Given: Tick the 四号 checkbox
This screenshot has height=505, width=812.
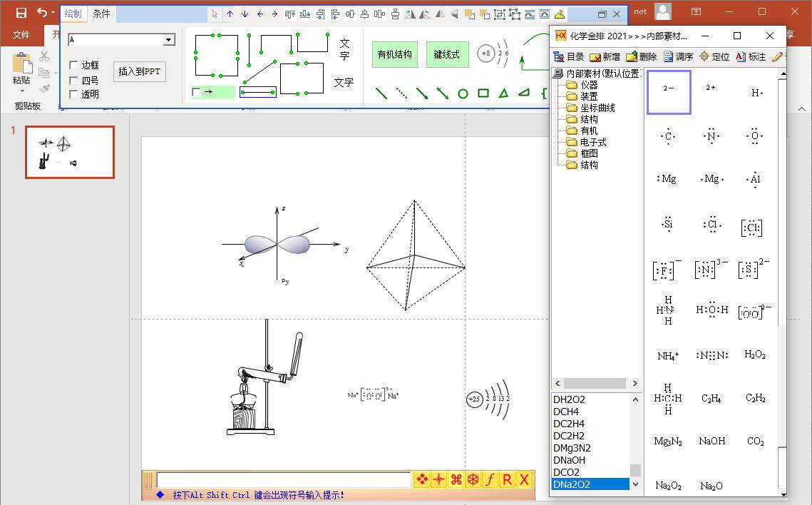Looking at the screenshot, I should click(x=73, y=81).
